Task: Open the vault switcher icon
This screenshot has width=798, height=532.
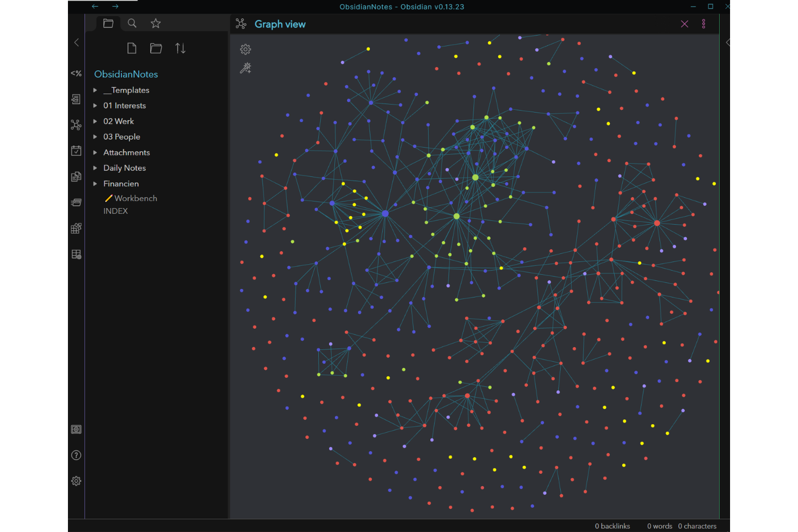Action: (x=76, y=430)
